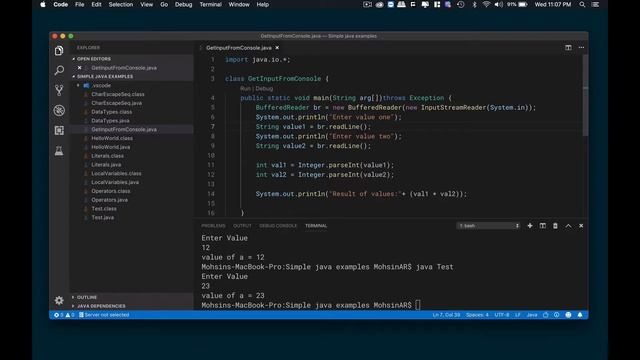Viewport: 640px width, 360px height.
Task: Click the Debug code lens above main
Action: coord(264,89)
